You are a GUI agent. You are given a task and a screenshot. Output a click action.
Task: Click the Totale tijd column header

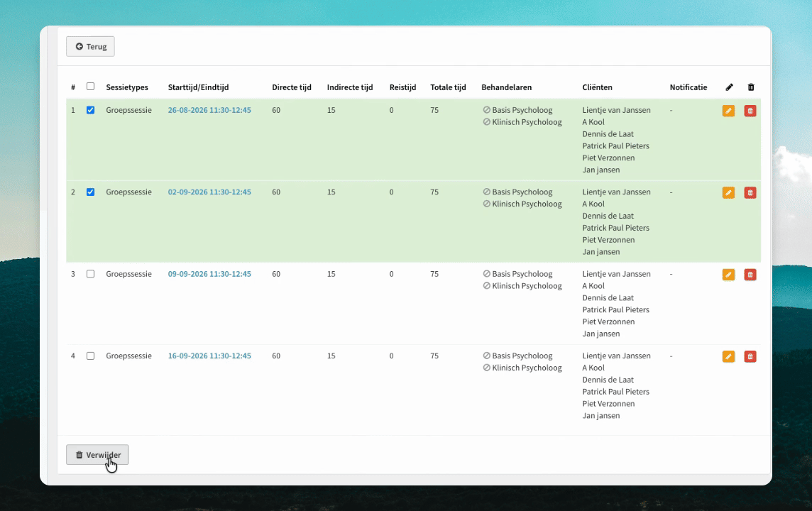point(448,87)
